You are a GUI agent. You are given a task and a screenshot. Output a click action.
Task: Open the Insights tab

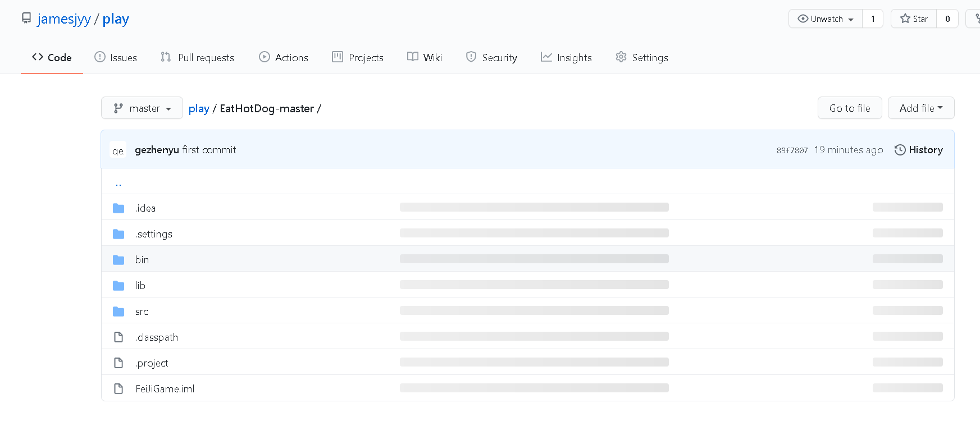click(x=566, y=57)
